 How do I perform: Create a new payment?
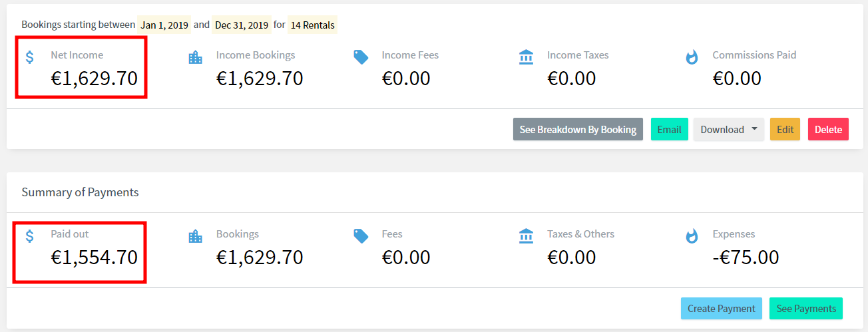722,308
